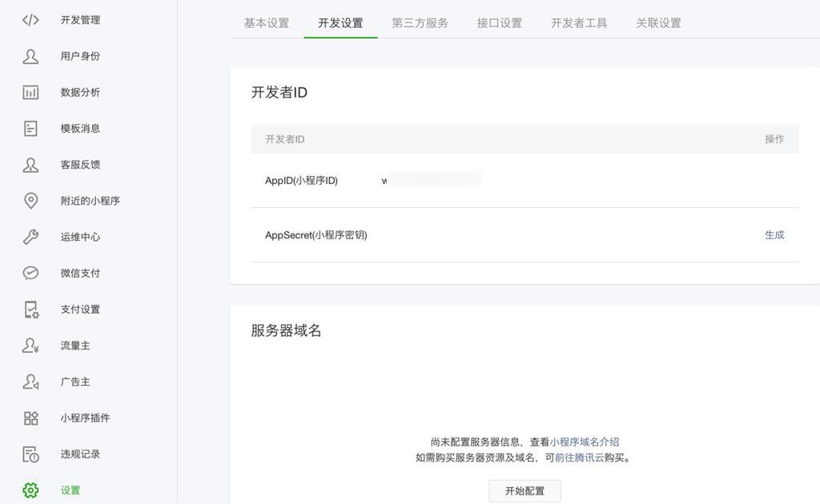
Task: Open the 接口设置 tab
Action: pos(500,23)
